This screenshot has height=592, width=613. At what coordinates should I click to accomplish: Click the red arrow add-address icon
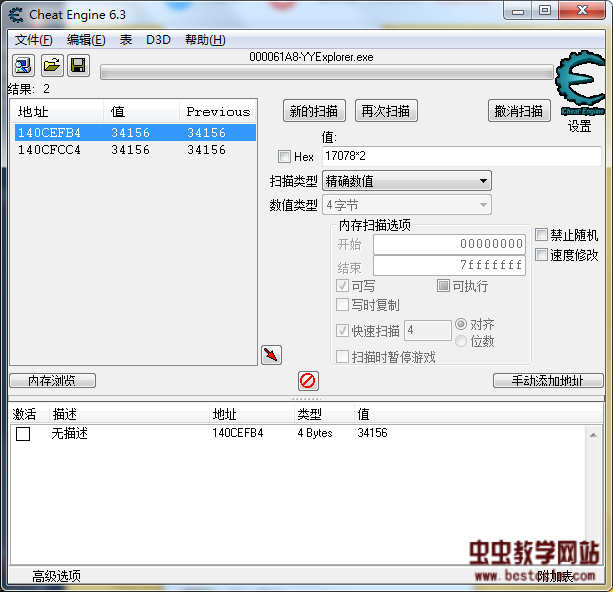[271, 355]
